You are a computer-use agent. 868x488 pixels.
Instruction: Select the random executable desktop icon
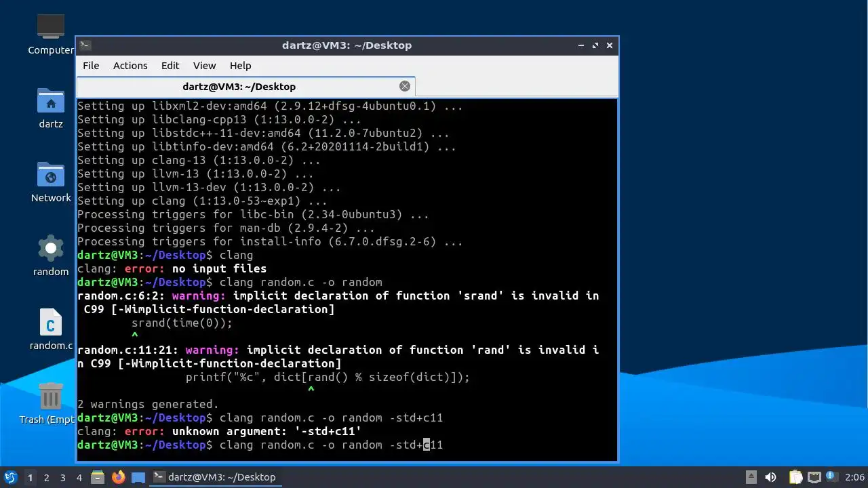pyautogui.click(x=51, y=256)
